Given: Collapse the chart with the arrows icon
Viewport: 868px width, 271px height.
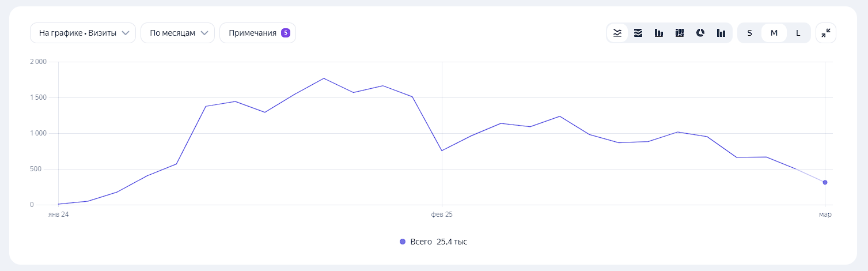Looking at the screenshot, I should click(826, 33).
